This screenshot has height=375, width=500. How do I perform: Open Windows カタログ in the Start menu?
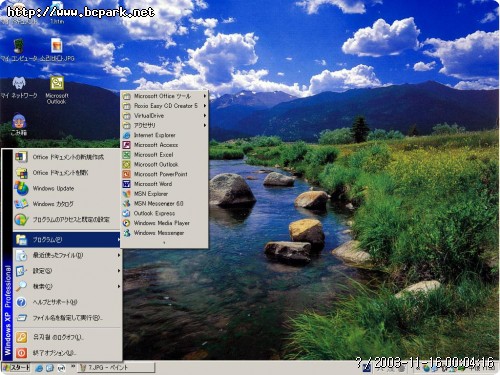[67, 204]
